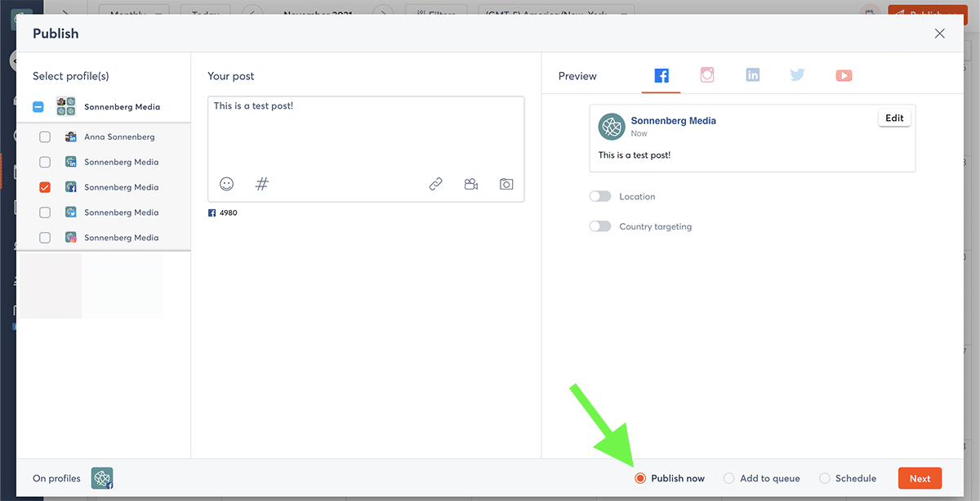Switch preview to the LinkedIn tab
The image size is (980, 501).
pyautogui.click(x=753, y=75)
